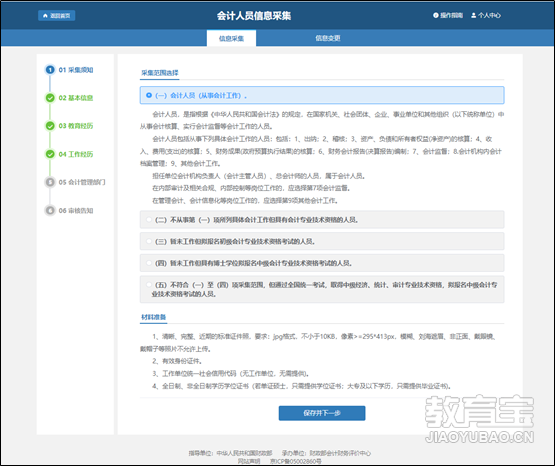Click grey step 6 circle 审核告知
The width and height of the screenshot is (555, 466).
click(50, 210)
